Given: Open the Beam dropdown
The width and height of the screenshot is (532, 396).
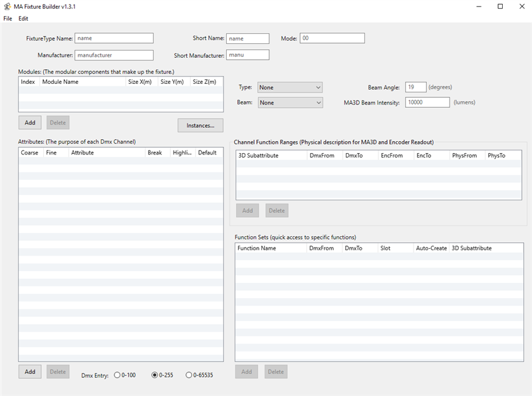Looking at the screenshot, I should pyautogui.click(x=290, y=102).
